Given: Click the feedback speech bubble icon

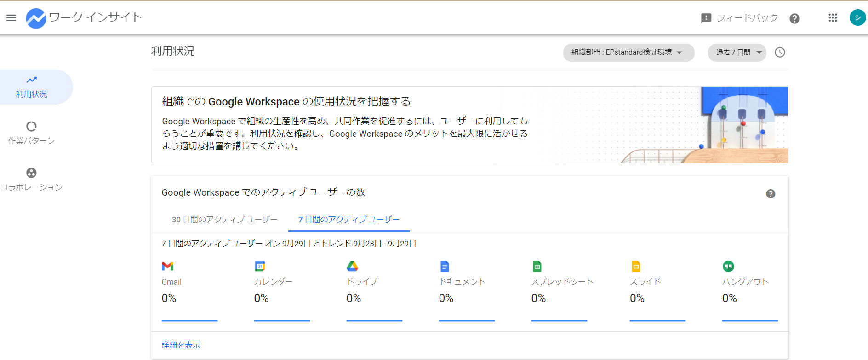Looking at the screenshot, I should click(x=706, y=18).
